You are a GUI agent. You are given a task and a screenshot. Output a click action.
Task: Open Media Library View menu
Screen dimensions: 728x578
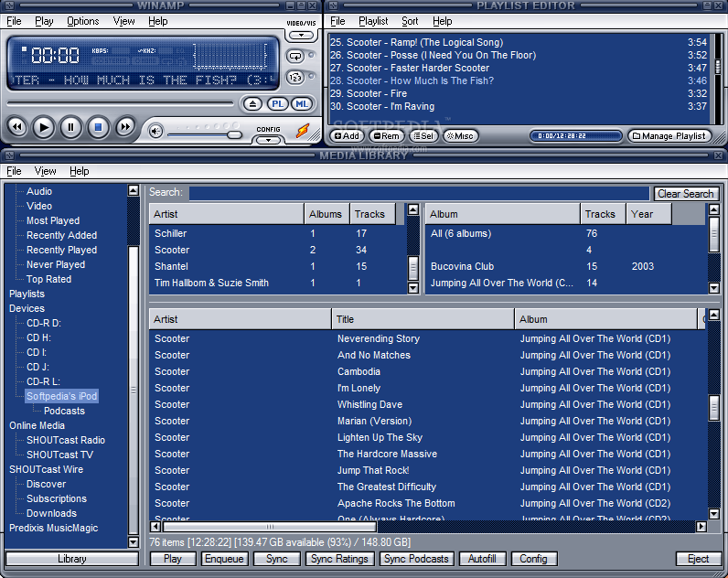click(45, 171)
